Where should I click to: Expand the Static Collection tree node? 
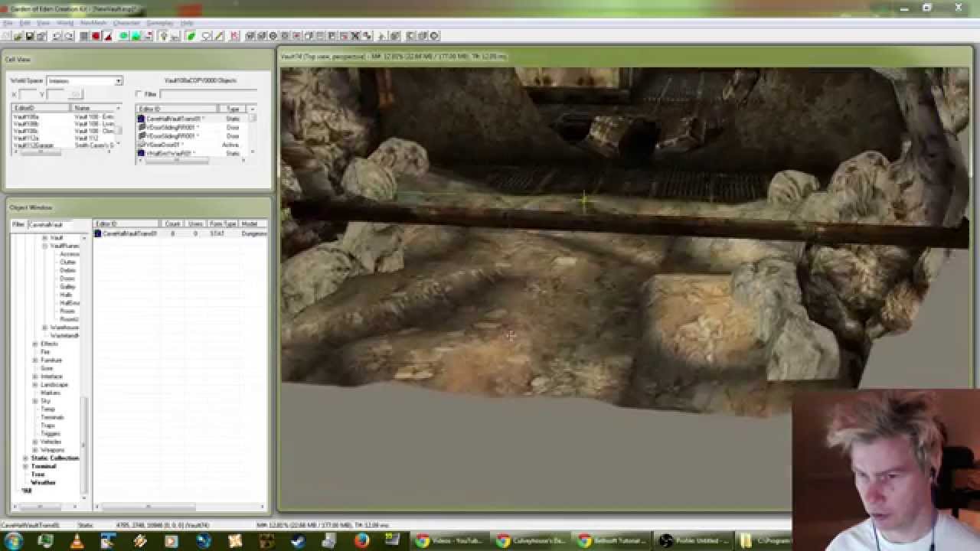25,458
